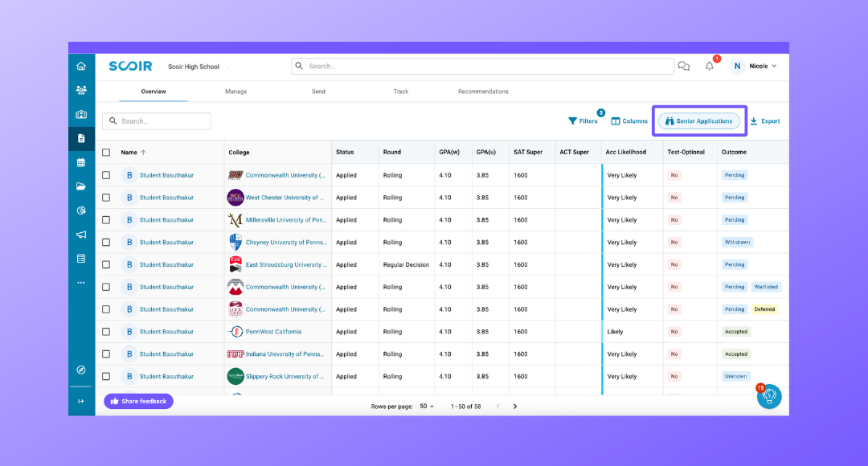Click the West Chester University logo
This screenshot has width=868, height=466.
pyautogui.click(x=235, y=198)
